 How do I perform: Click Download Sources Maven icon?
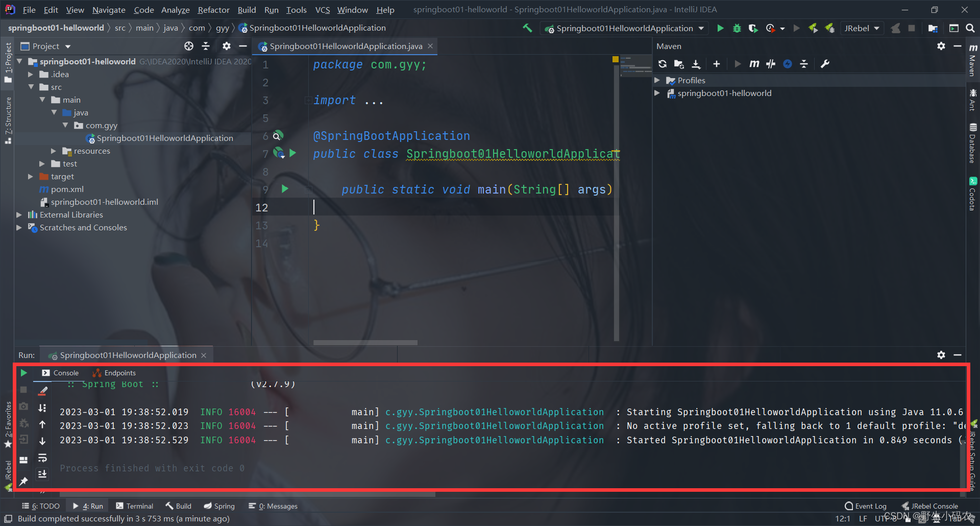[x=696, y=64]
